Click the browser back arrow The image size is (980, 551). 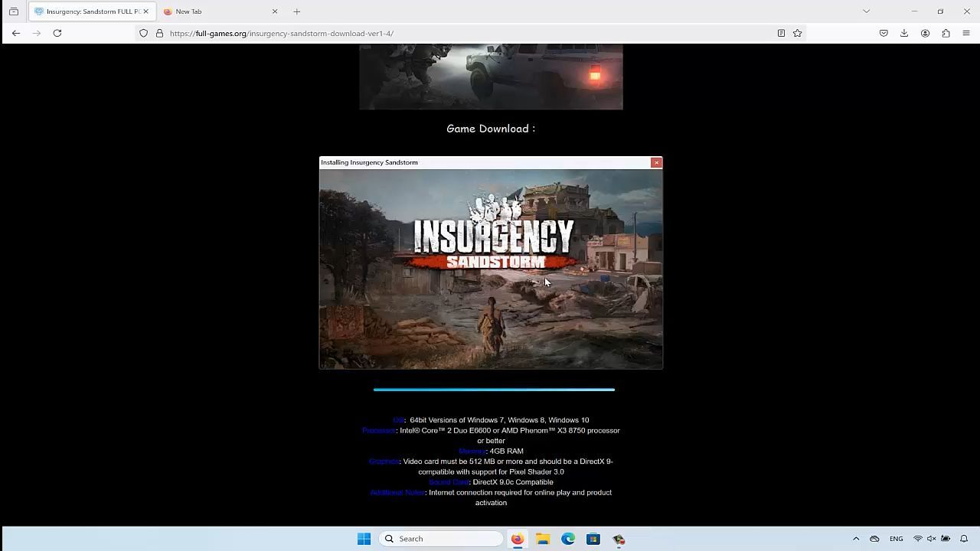tap(16, 33)
